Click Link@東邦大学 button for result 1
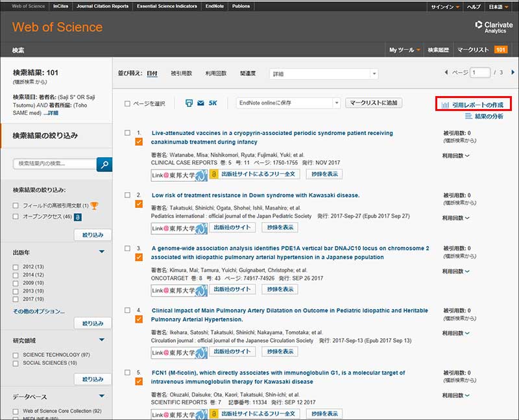This screenshot has height=420, width=519. [x=180, y=175]
